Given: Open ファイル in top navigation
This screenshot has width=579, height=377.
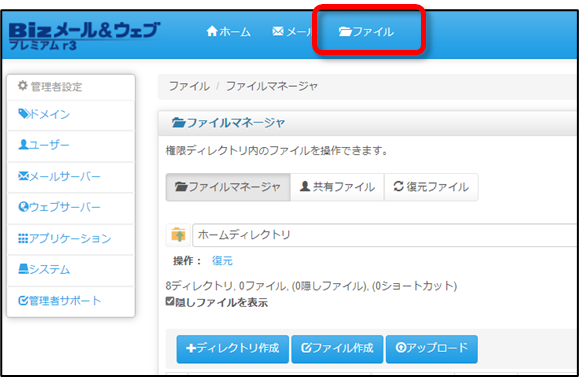Looking at the screenshot, I should (x=366, y=32).
